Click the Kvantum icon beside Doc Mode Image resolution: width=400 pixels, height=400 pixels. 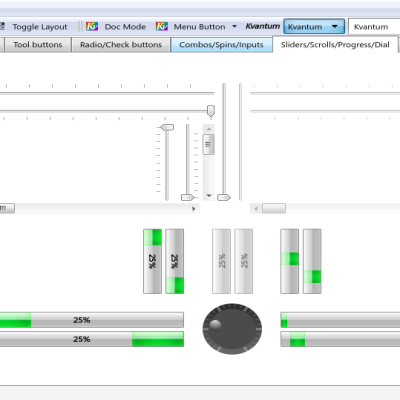coord(92,26)
